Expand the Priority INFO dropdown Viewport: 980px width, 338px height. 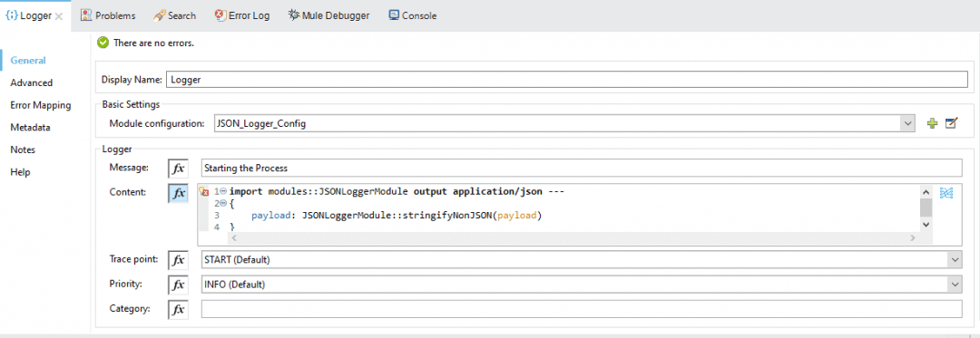click(x=955, y=285)
